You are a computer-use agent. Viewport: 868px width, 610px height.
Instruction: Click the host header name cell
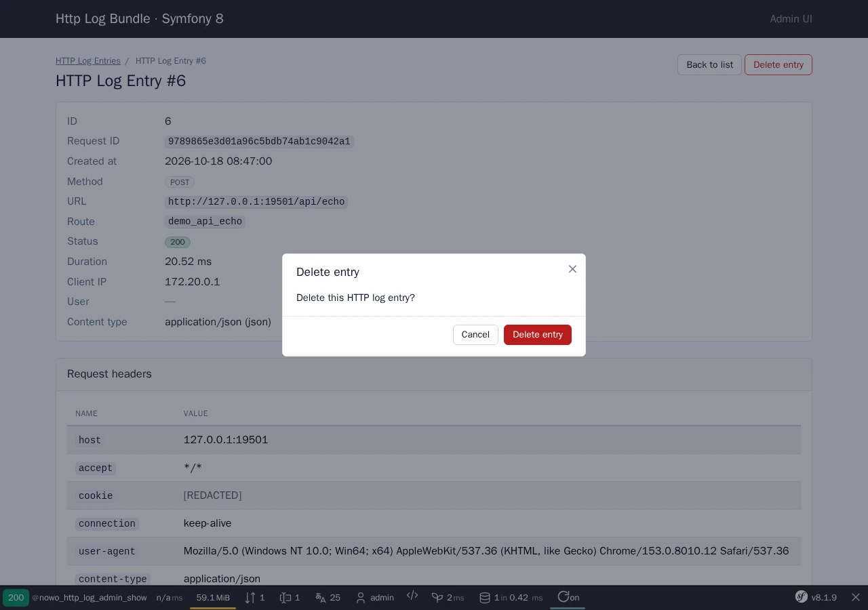tap(121, 440)
